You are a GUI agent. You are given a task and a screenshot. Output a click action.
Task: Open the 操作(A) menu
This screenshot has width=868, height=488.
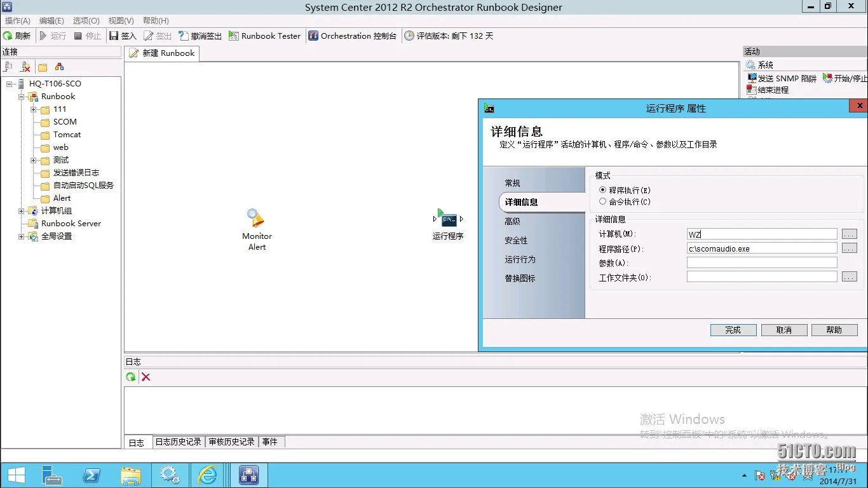point(17,21)
